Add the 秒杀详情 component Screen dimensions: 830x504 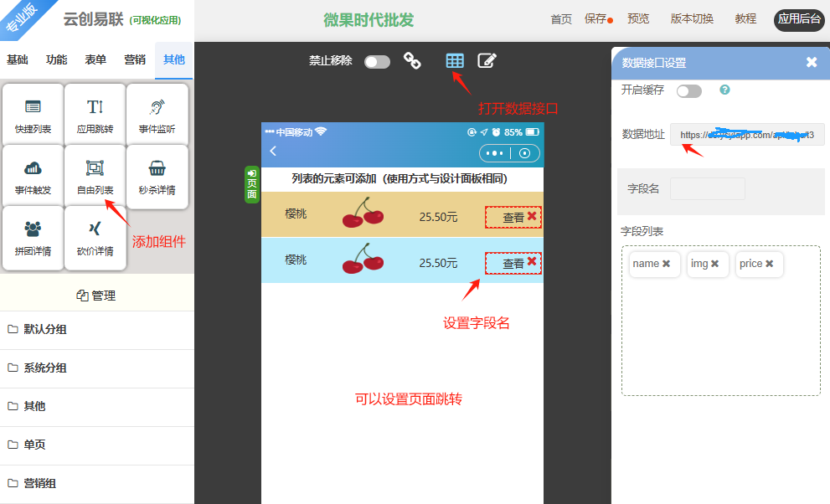[157, 176]
